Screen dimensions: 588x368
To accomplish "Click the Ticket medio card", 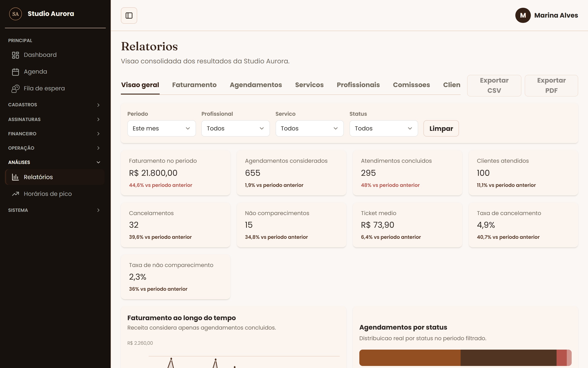I will pyautogui.click(x=407, y=225).
